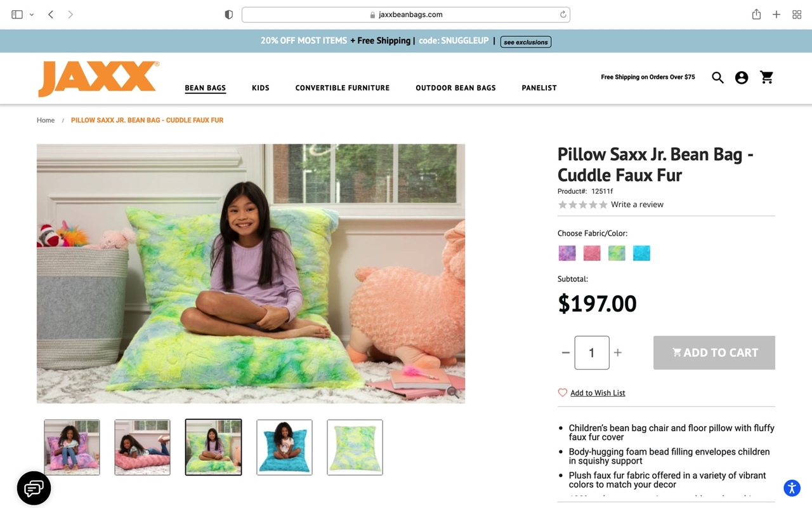
Task: Open the Convertible Furniture menu
Action: (343, 88)
